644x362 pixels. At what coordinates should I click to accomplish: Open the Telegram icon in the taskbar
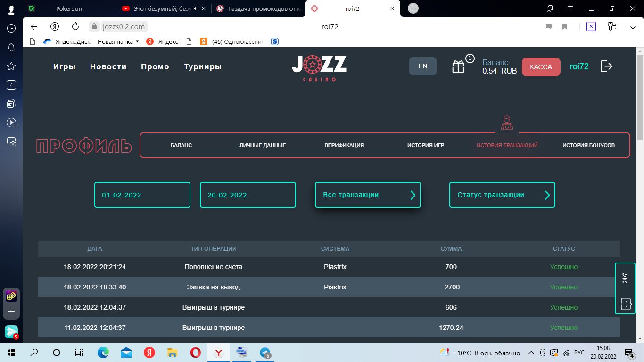point(265,353)
